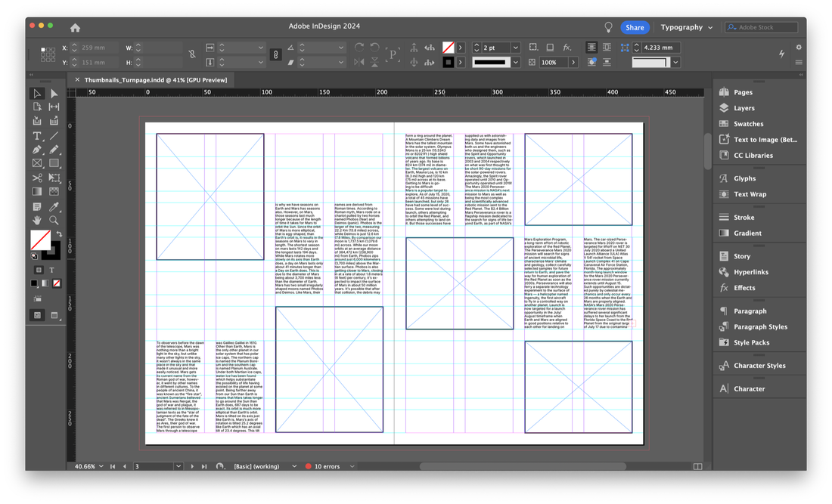Switch to Normal view mode button

37,315
